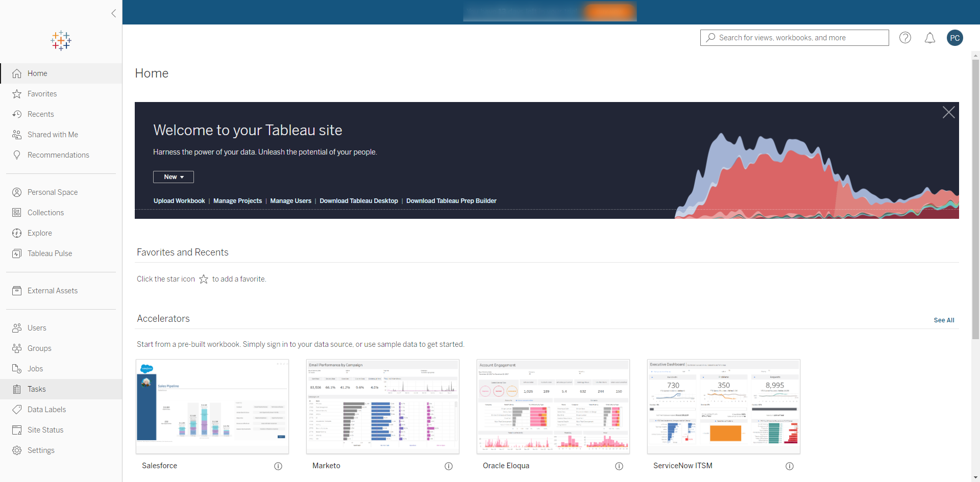
Task: Click the Collections icon
Action: [x=17, y=213]
